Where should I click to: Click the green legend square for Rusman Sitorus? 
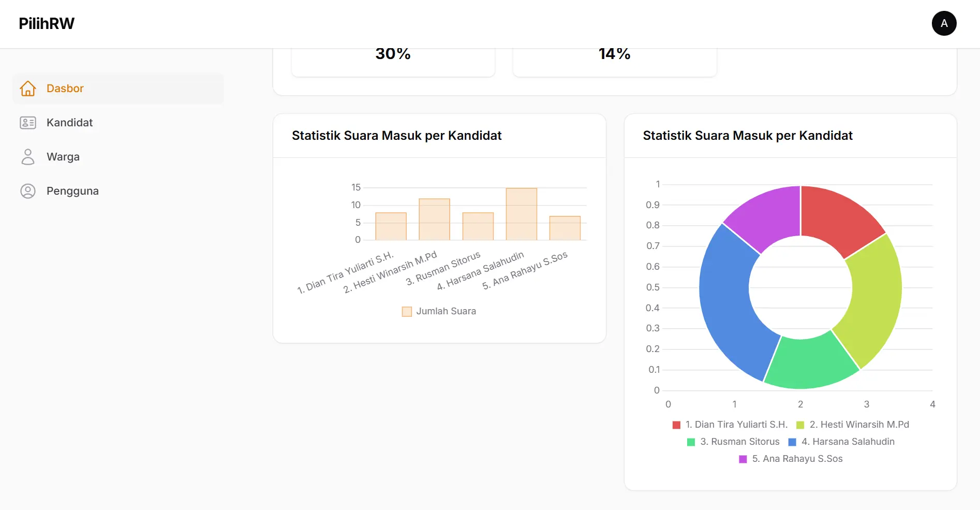pos(690,442)
